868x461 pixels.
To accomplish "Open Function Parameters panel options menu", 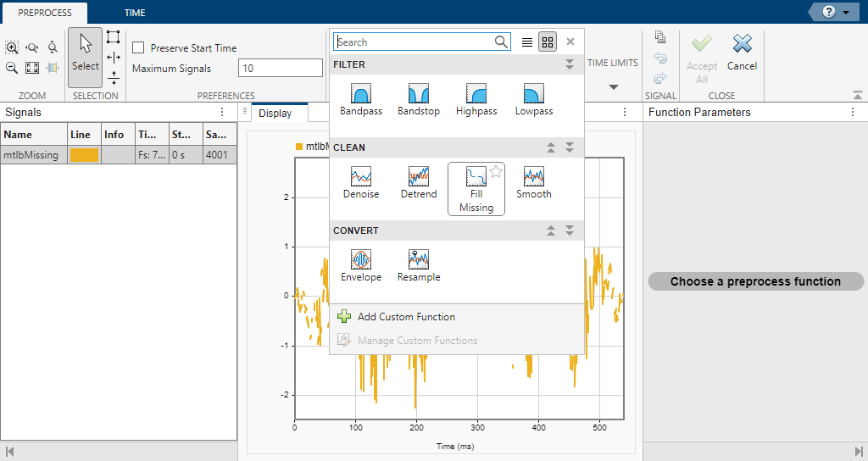I will coord(853,112).
